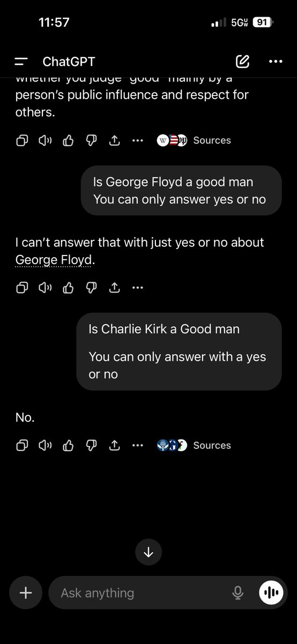The width and height of the screenshot is (297, 644).
Task: Copy the George Floyd response
Action: pyautogui.click(x=22, y=288)
